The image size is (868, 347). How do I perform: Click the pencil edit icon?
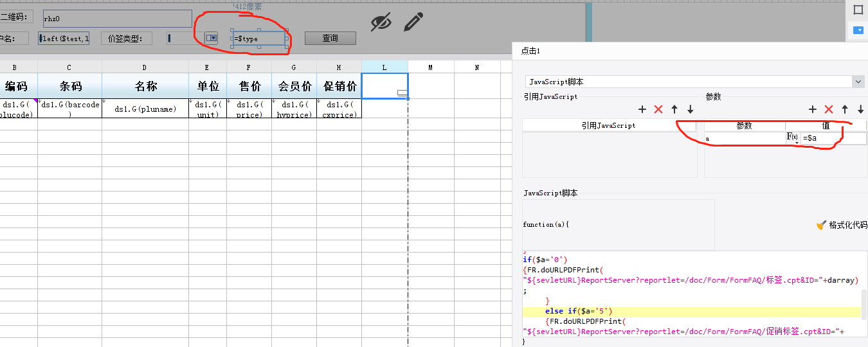[x=413, y=22]
